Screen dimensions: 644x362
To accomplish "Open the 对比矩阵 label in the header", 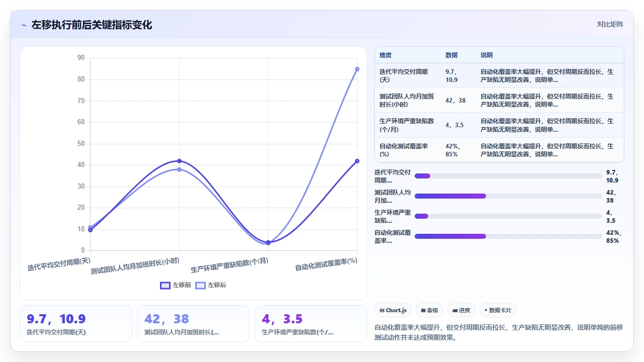I will (610, 24).
